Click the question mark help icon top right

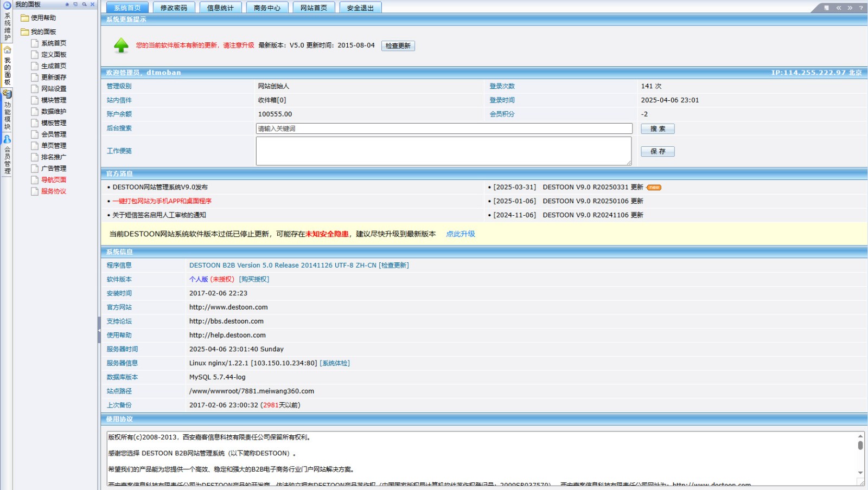pyautogui.click(x=861, y=8)
